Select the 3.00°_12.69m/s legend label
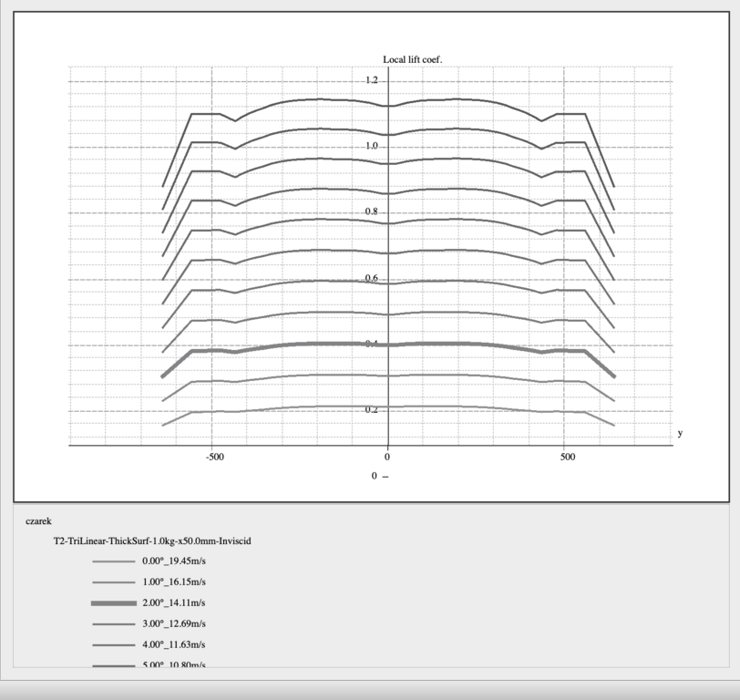The height and width of the screenshot is (700, 740). [173, 624]
